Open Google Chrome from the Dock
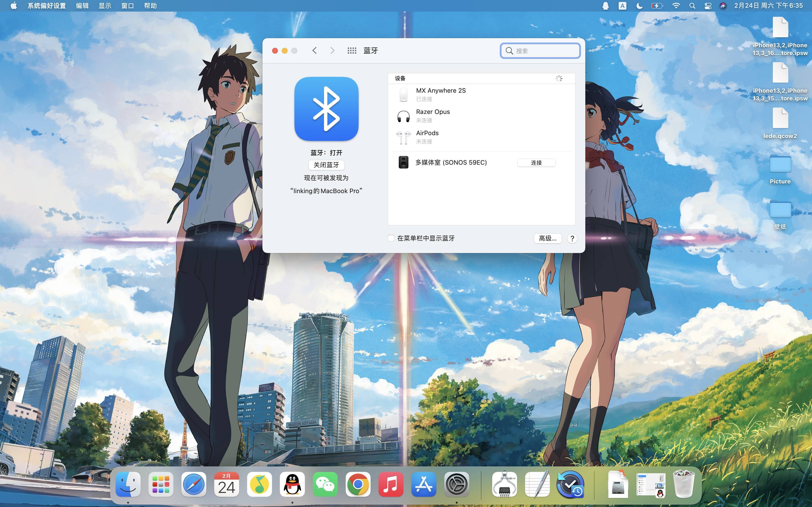 pyautogui.click(x=358, y=484)
